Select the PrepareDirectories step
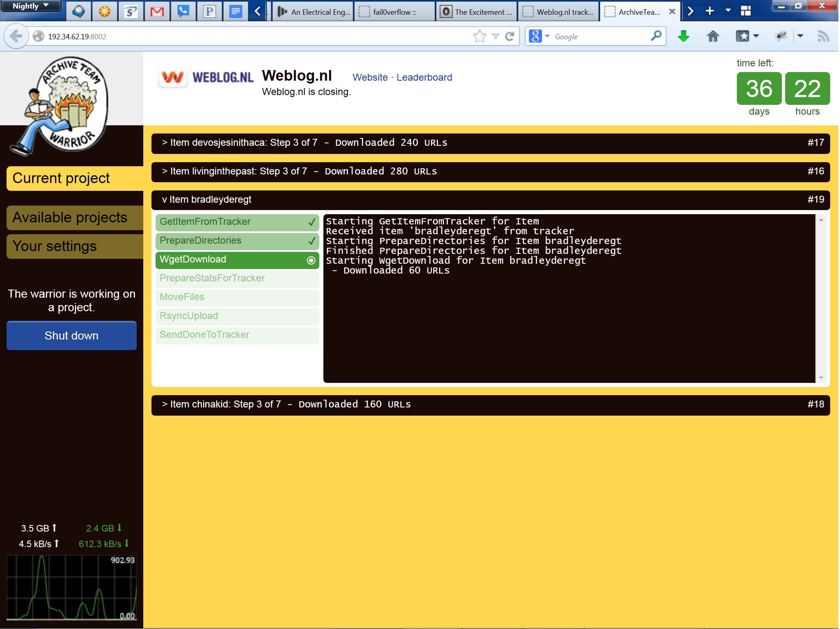This screenshot has height=629, width=840. (x=237, y=241)
